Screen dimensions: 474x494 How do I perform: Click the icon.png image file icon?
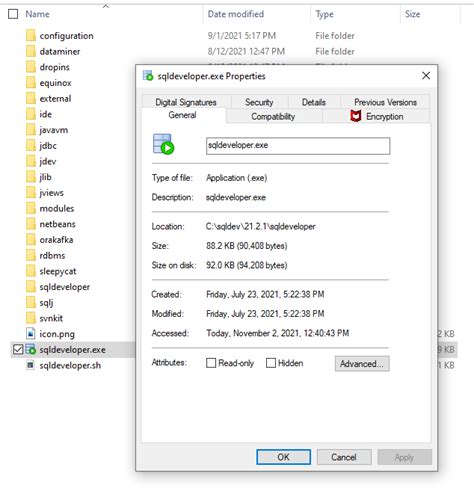coord(31,333)
